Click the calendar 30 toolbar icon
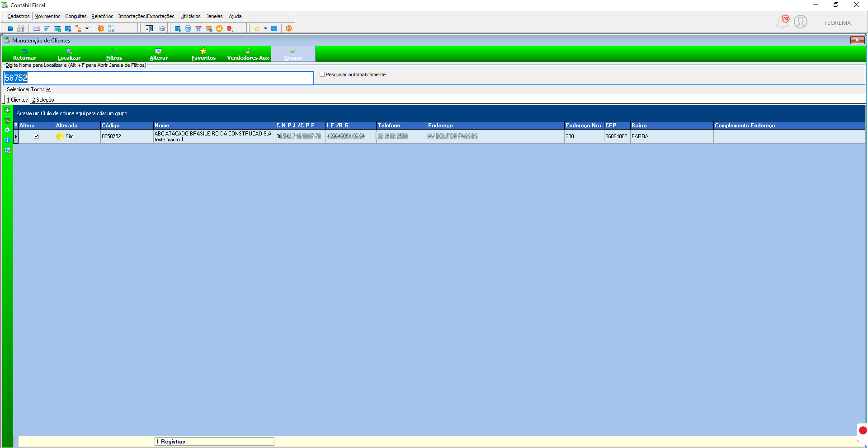Image resolution: width=868 pixels, height=448 pixels. click(198, 28)
